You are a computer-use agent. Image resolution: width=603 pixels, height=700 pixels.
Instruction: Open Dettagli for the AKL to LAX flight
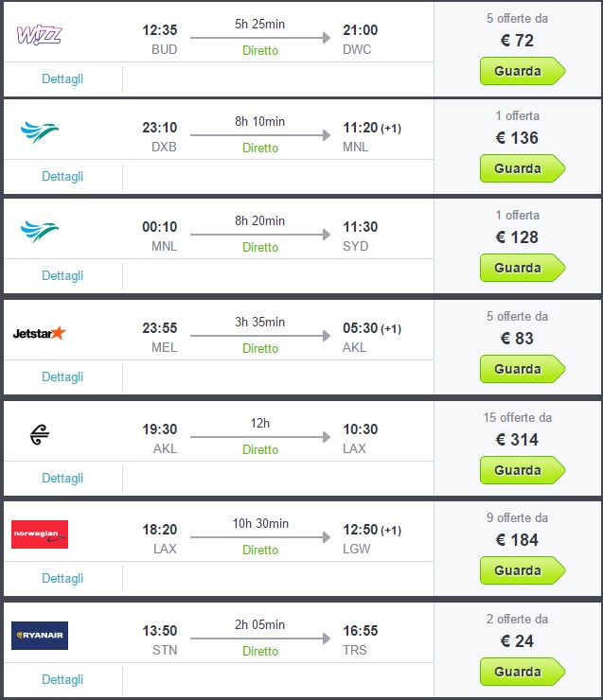pyautogui.click(x=62, y=477)
